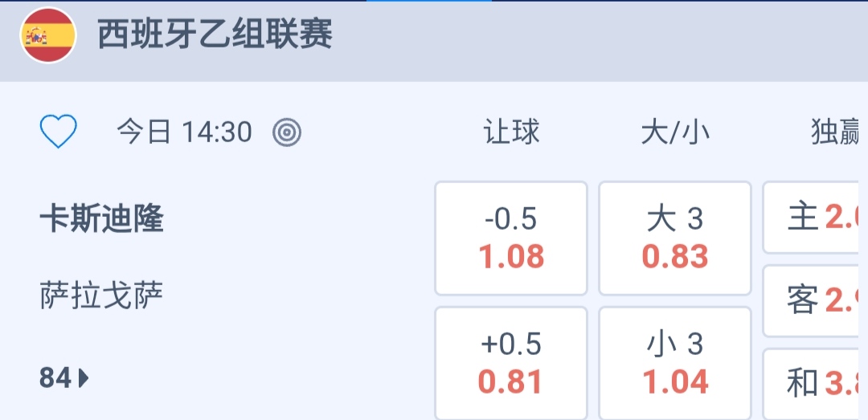Pick the +0.5 handicap at 0.81
The width and height of the screenshot is (868, 420).
point(511,364)
